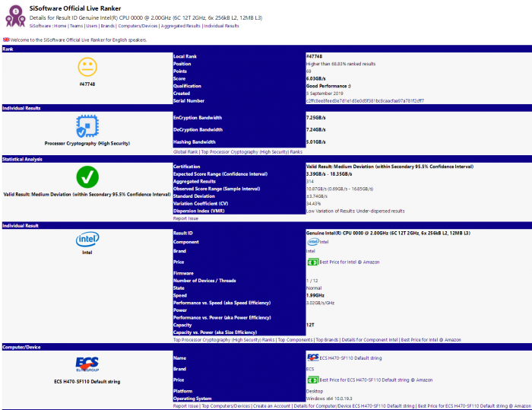The image size is (532, 410).
Task: Click the ECS Elitegroup logo
Action: pos(87,364)
